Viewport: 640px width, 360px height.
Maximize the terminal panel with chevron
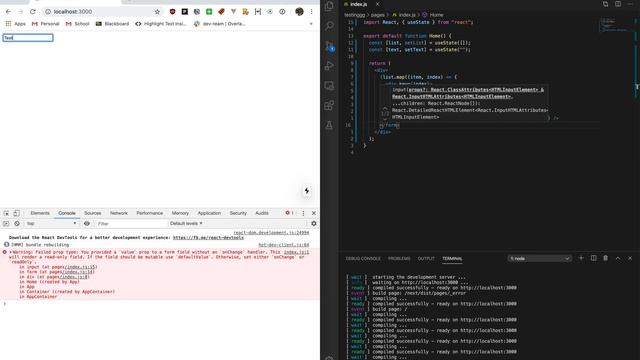pyautogui.click(x=618, y=258)
